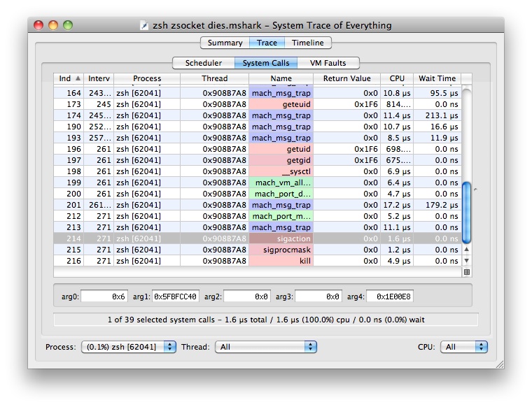Open the CPU filter dropdown

464,347
